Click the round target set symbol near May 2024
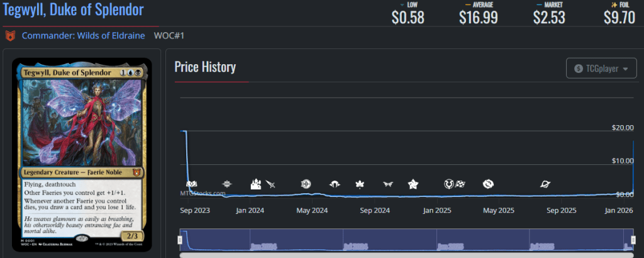The width and height of the screenshot is (644, 258). tap(306, 184)
